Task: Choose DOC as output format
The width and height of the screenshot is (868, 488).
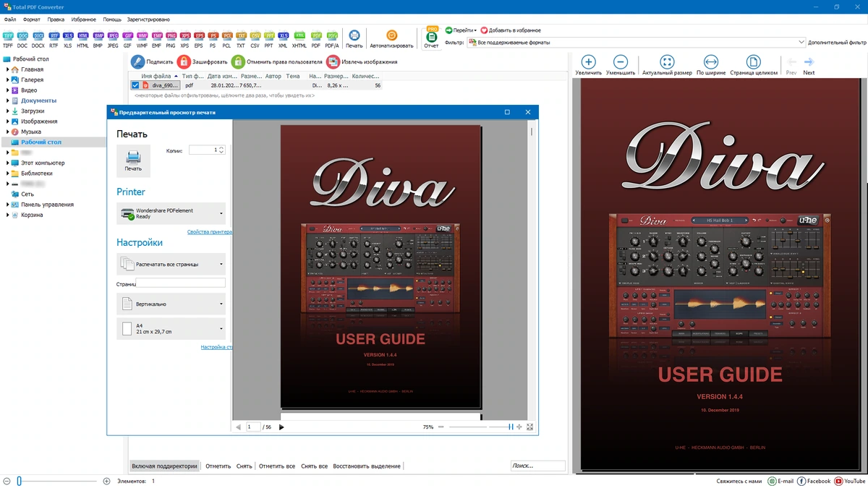Action: point(23,39)
